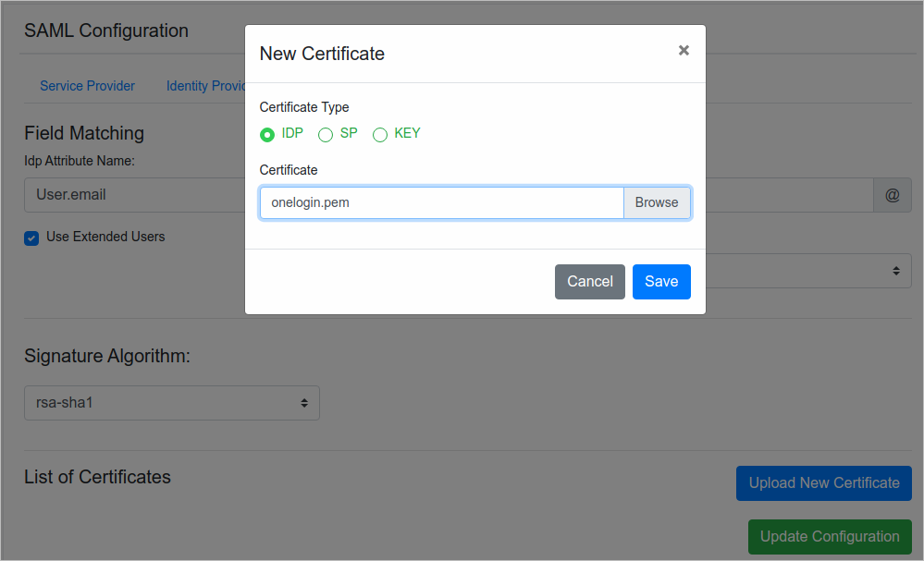Uncheck the Use Extended Users checkbox

click(31, 238)
